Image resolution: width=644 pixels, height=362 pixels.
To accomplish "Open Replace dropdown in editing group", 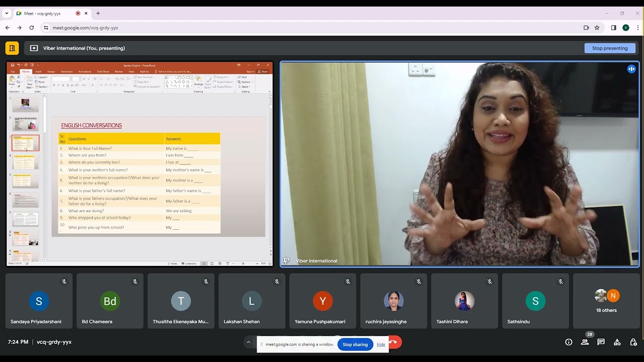I will pyautogui.click(x=245, y=82).
